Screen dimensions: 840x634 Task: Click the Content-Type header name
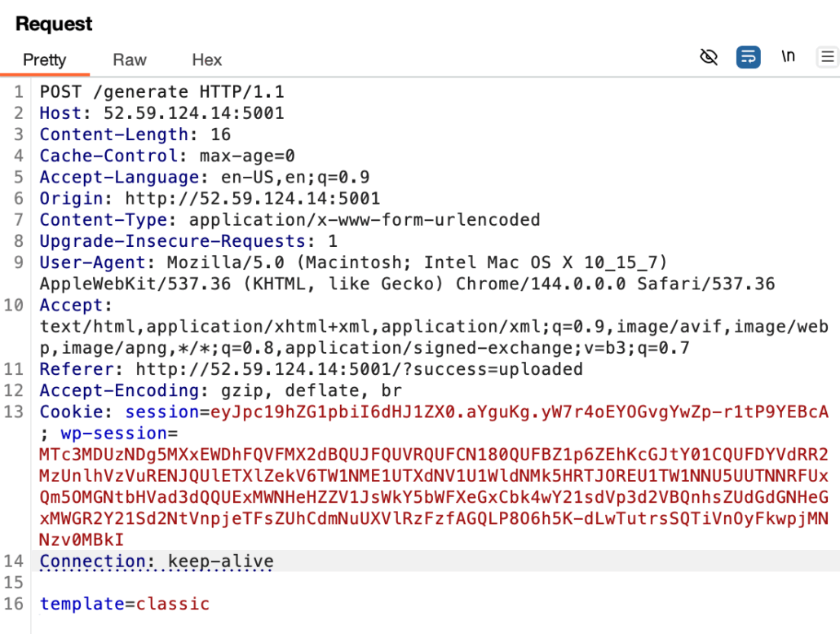tap(104, 220)
